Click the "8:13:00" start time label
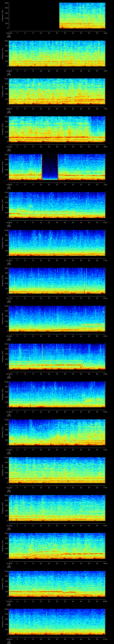The image size is (114, 644). pyautogui.click(x=9, y=374)
